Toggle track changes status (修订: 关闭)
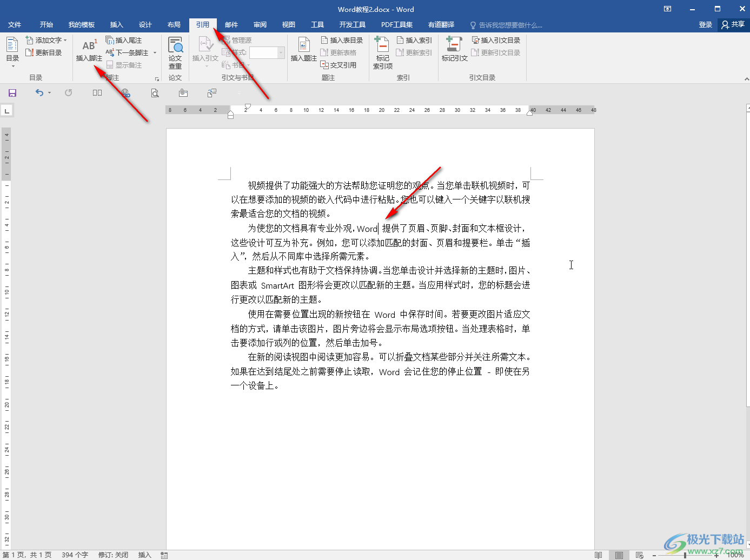Viewport: 750px width, 560px height. 114,555
